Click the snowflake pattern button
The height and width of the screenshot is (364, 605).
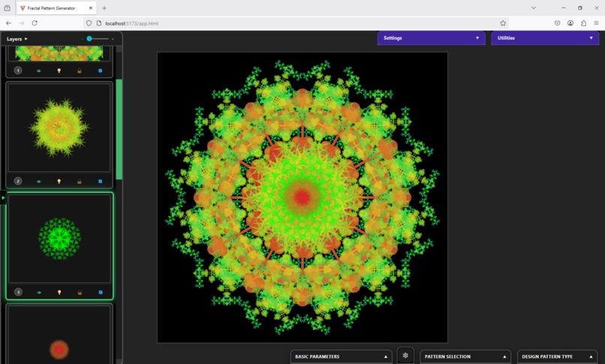point(405,356)
